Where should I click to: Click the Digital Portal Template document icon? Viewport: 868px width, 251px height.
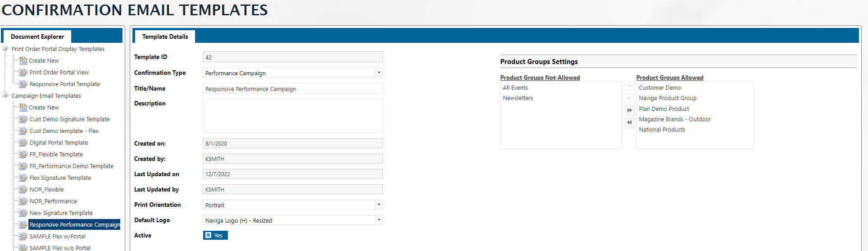[23, 143]
